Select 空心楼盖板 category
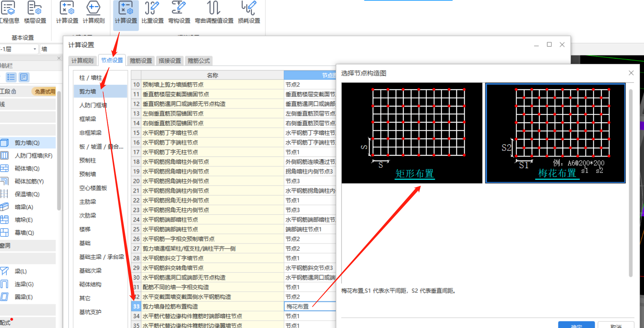The height and width of the screenshot is (328, 644). [100, 188]
